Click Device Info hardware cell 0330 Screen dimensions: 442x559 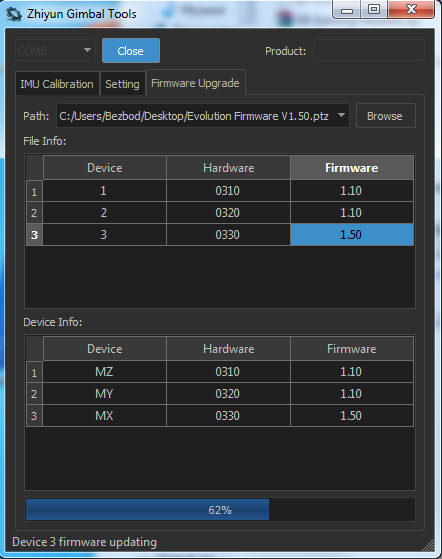228,416
